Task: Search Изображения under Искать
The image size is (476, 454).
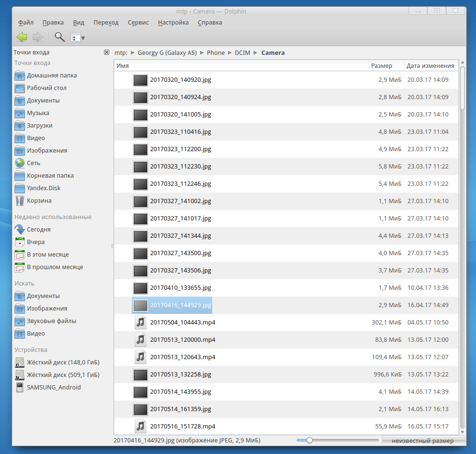Action: (x=41, y=309)
